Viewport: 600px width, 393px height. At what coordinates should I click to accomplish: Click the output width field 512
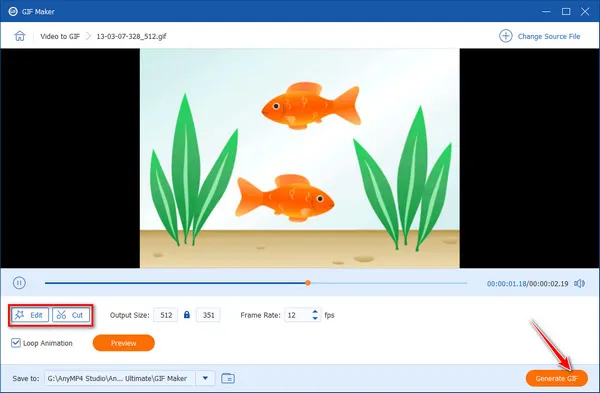pyautogui.click(x=166, y=315)
